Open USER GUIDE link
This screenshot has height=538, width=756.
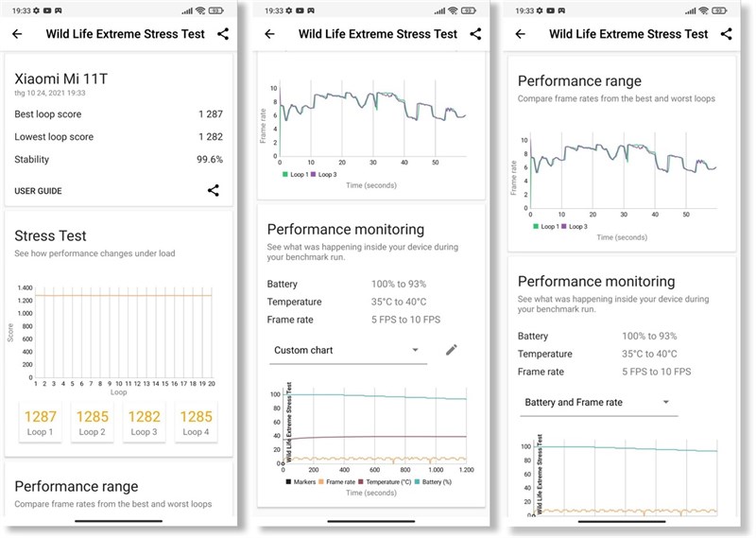click(38, 191)
